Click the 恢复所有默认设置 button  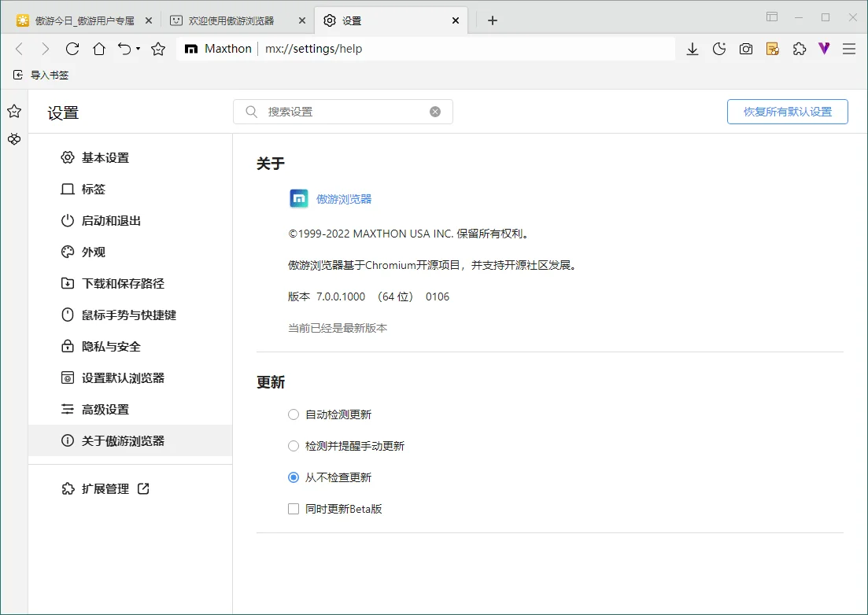point(787,111)
